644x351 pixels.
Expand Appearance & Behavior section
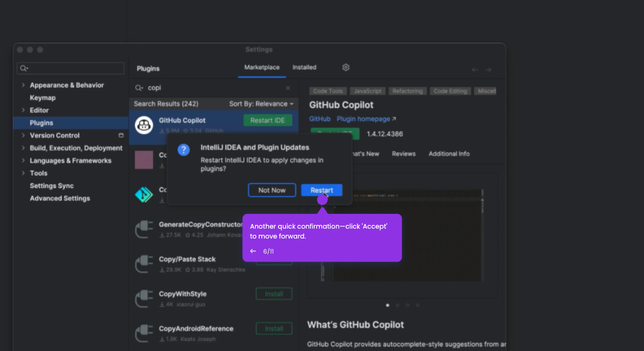tap(23, 85)
